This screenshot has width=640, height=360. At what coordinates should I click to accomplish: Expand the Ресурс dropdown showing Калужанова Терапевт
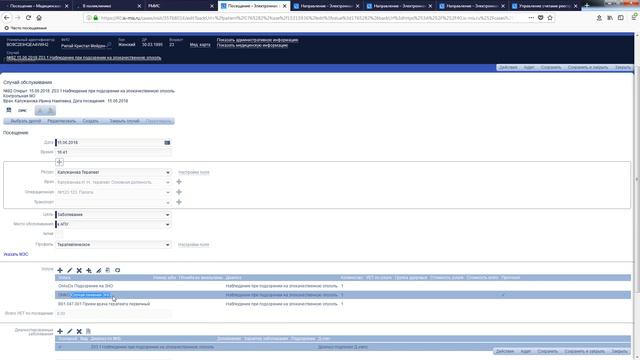(x=167, y=172)
